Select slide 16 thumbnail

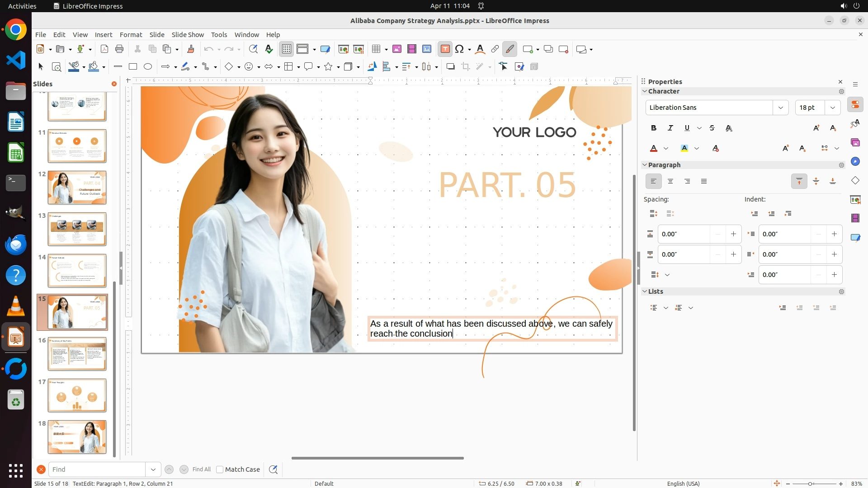(77, 354)
